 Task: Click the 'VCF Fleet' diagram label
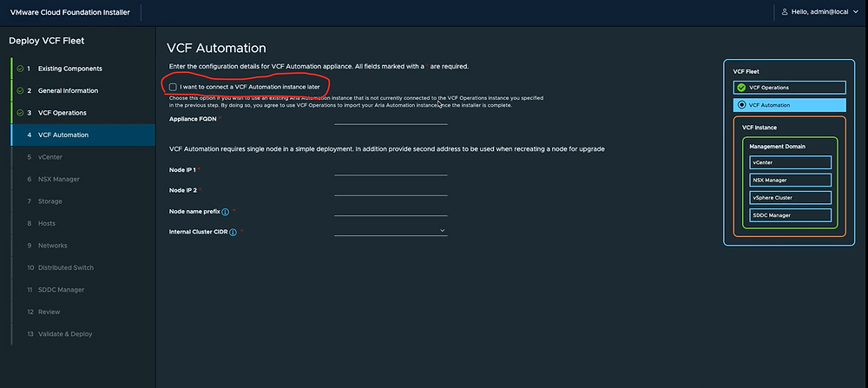click(746, 72)
